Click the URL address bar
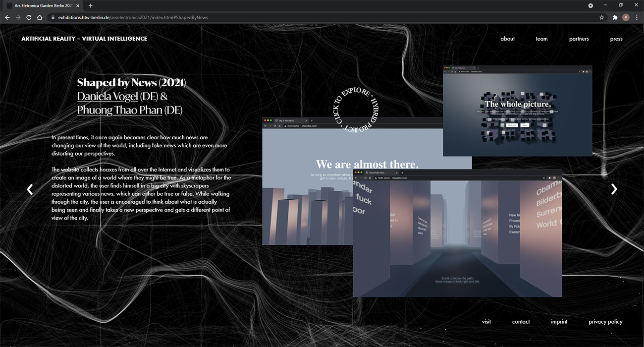Viewport: 644px width, 347px height. 327,17
